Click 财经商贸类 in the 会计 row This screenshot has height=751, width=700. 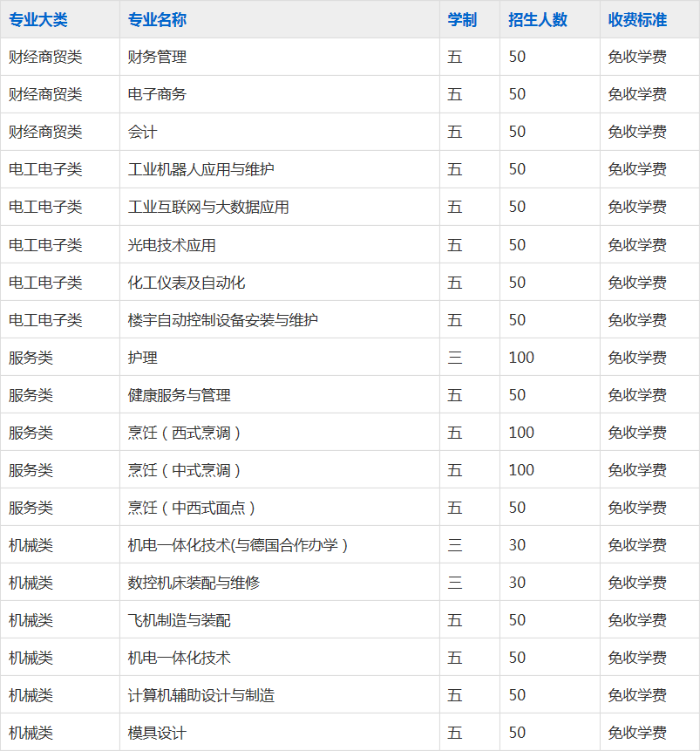tap(45, 132)
